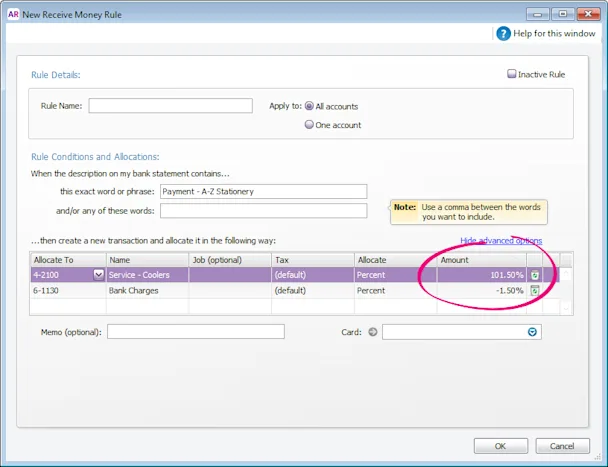608x467 pixels.
Task: Choose the One account radio option
Action: (x=309, y=125)
